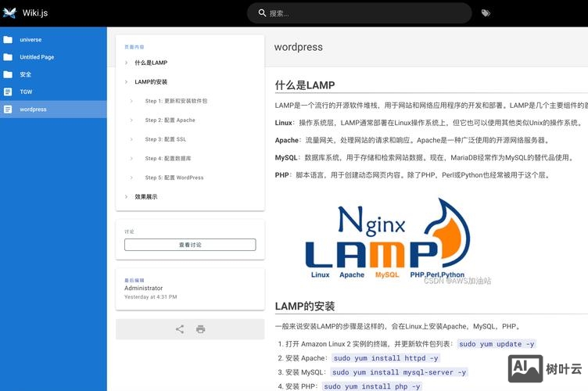Click the Wiki.js title text

35,13
